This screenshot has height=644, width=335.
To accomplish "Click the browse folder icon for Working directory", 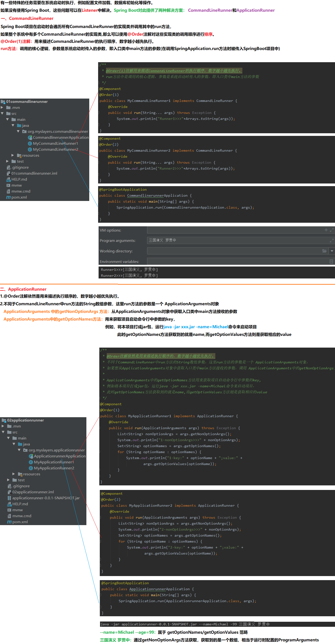I will pos(324,251).
